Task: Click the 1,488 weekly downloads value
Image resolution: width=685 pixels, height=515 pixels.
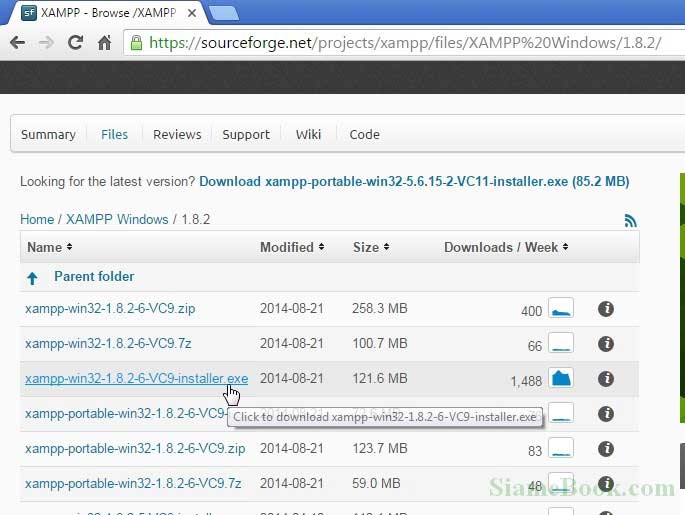Action: coord(526,381)
